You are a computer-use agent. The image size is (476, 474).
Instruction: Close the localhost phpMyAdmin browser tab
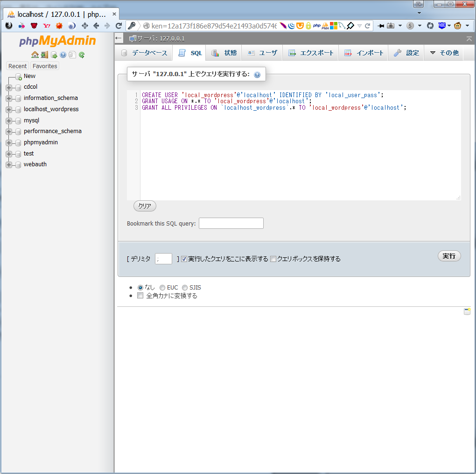tap(114, 14)
